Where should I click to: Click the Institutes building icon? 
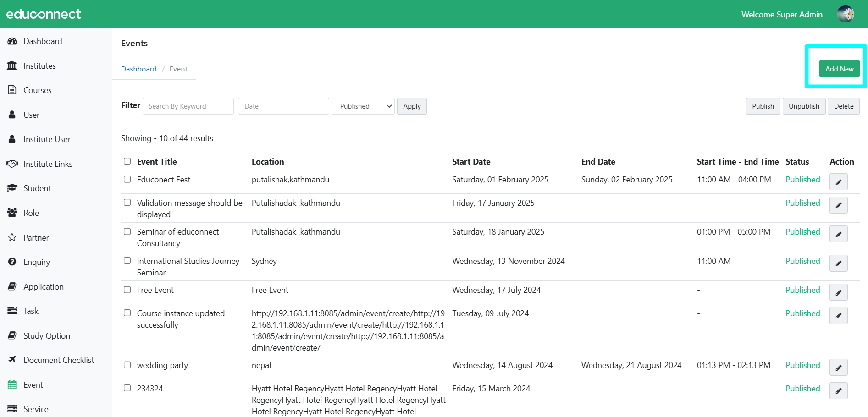click(12, 66)
